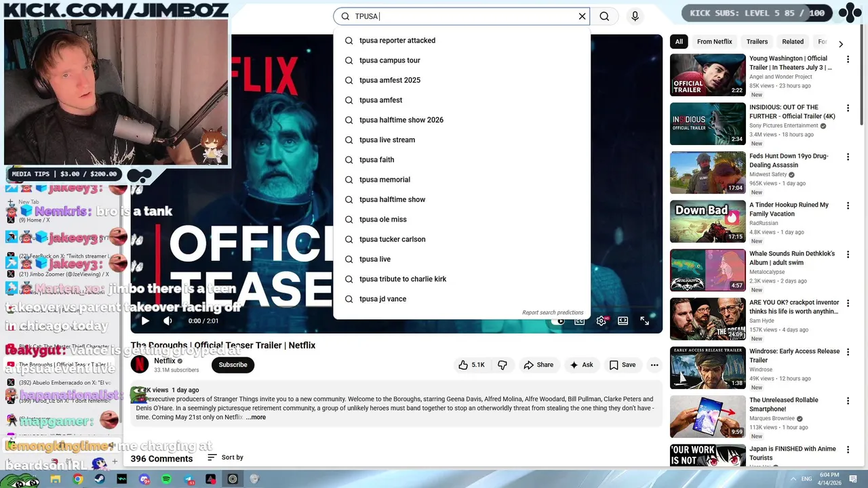Enter fullscreen video mode
Viewport: 868px width, 488px height.
645,321
